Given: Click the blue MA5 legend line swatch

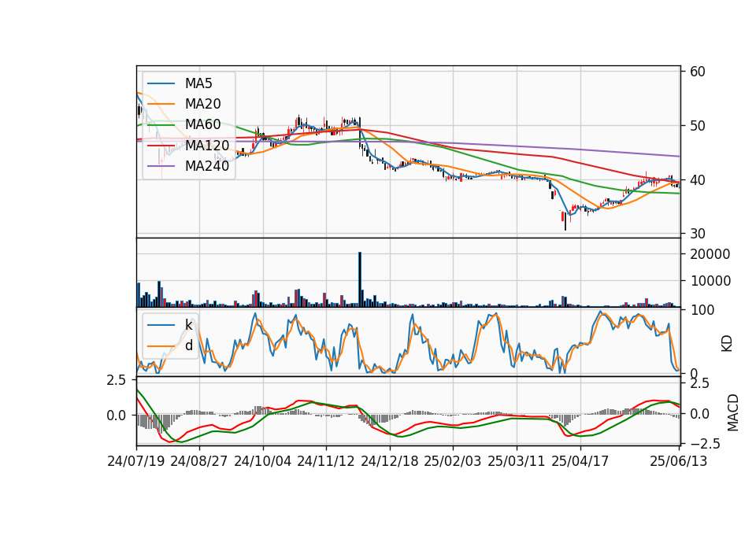Looking at the screenshot, I should tap(161, 83).
